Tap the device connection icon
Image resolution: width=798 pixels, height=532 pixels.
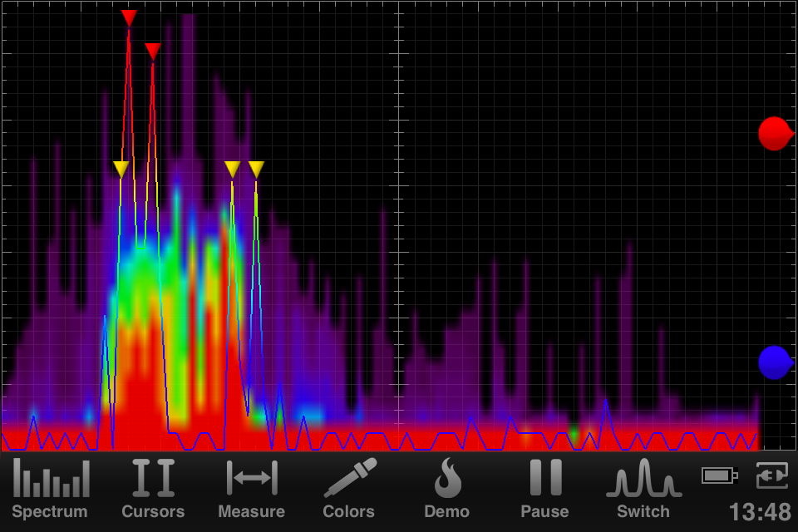coord(772,475)
